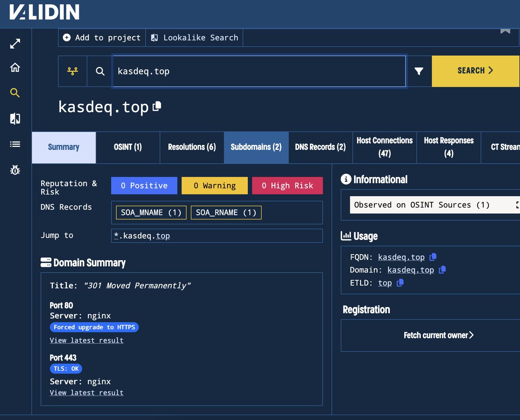
Task: Open the search filter funnel
Action: pos(419,71)
